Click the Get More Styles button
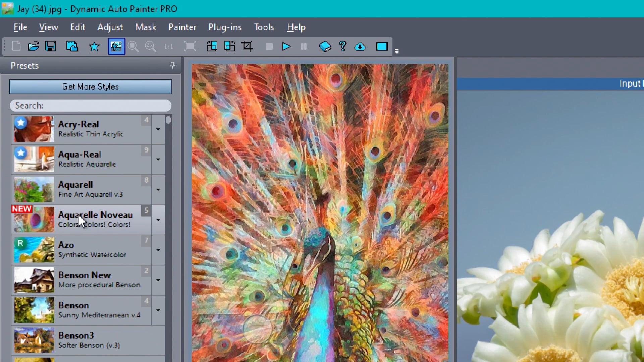This screenshot has width=644, height=362. coord(90,87)
